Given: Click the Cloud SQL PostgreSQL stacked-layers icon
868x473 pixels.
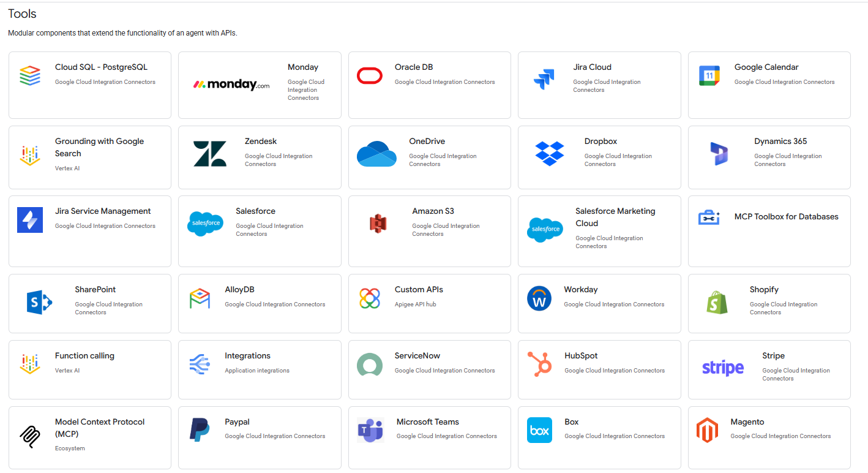Looking at the screenshot, I should (29, 75).
